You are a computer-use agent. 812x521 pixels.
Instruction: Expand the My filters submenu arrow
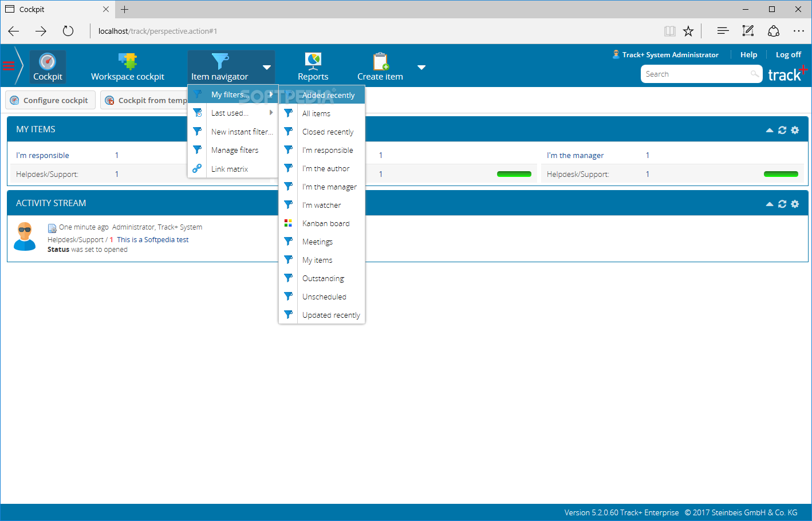pyautogui.click(x=271, y=94)
